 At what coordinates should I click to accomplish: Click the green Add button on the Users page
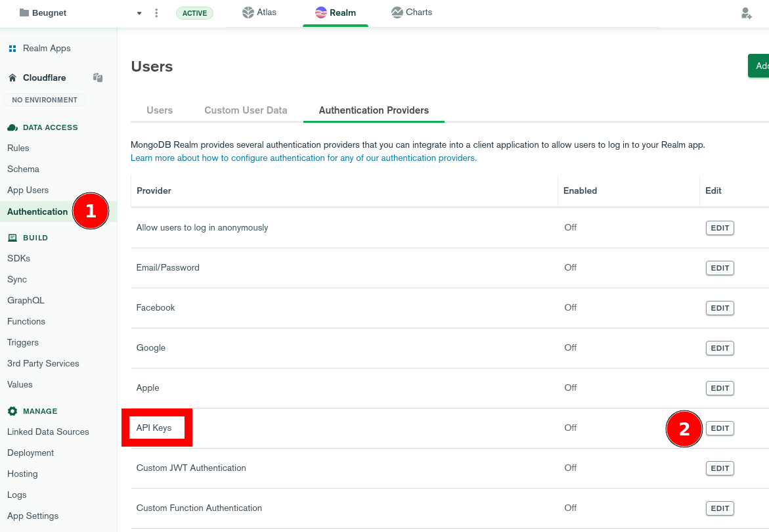(x=758, y=66)
